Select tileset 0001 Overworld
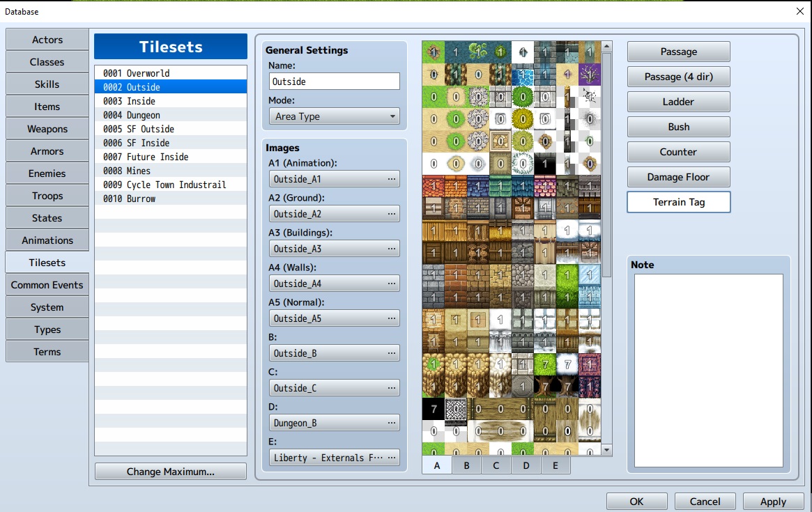The width and height of the screenshot is (812, 512). [x=170, y=73]
